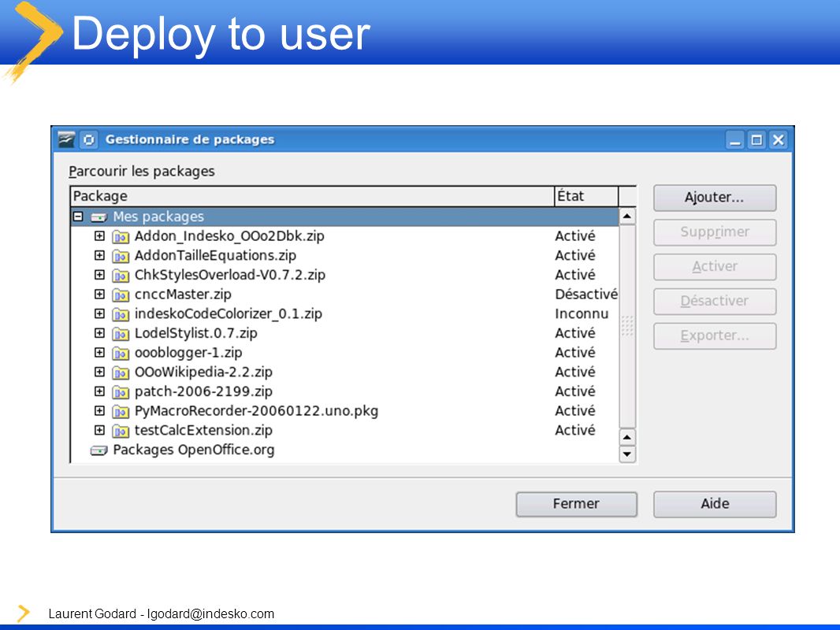
Task: Expand the Addon_Indesko_OOo2Dbk.zip node
Action: [99, 236]
